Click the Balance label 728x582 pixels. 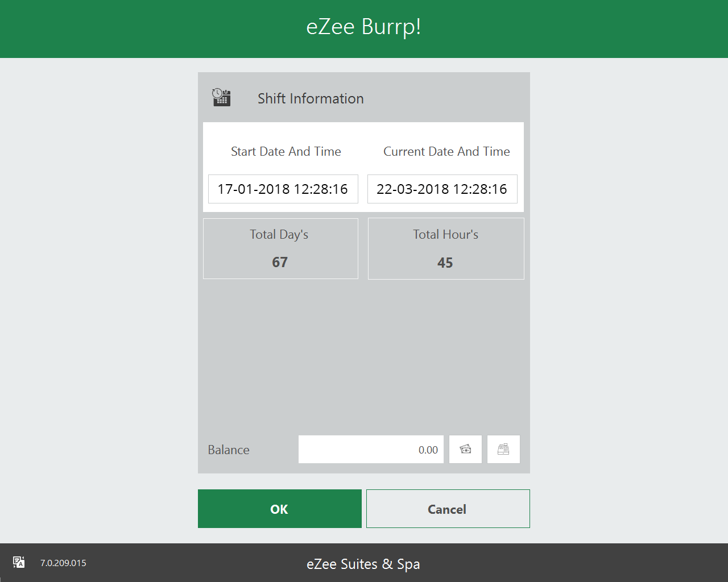tap(229, 450)
